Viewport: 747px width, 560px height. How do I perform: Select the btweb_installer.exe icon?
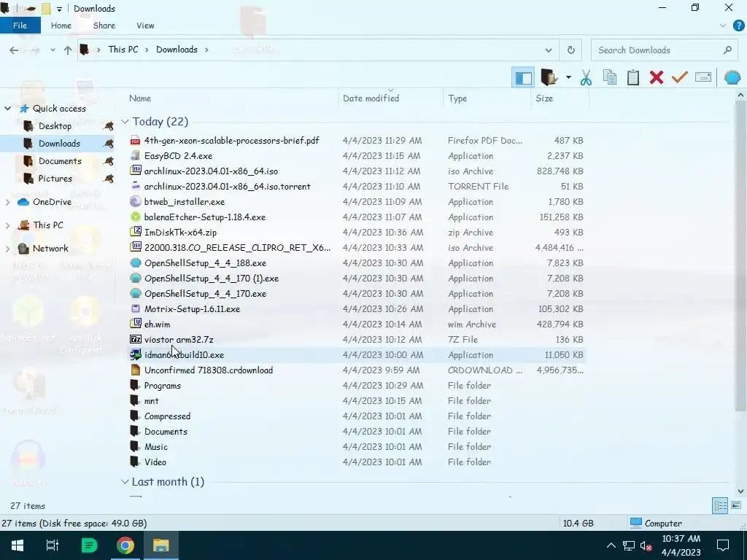tap(135, 201)
